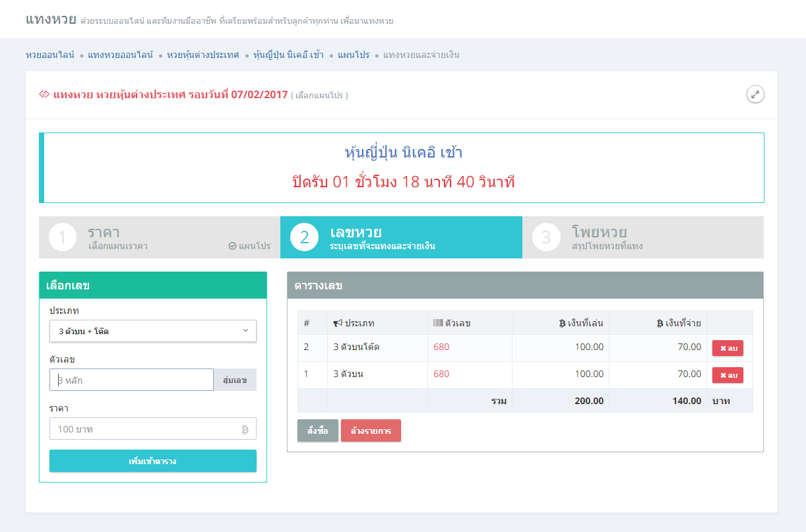
Task: Click the currency icon in เงินที่จ่าย header
Action: (x=660, y=323)
